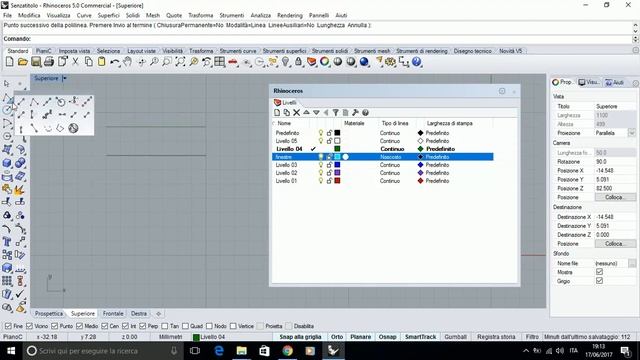Open the Pannelli menu

point(319,15)
